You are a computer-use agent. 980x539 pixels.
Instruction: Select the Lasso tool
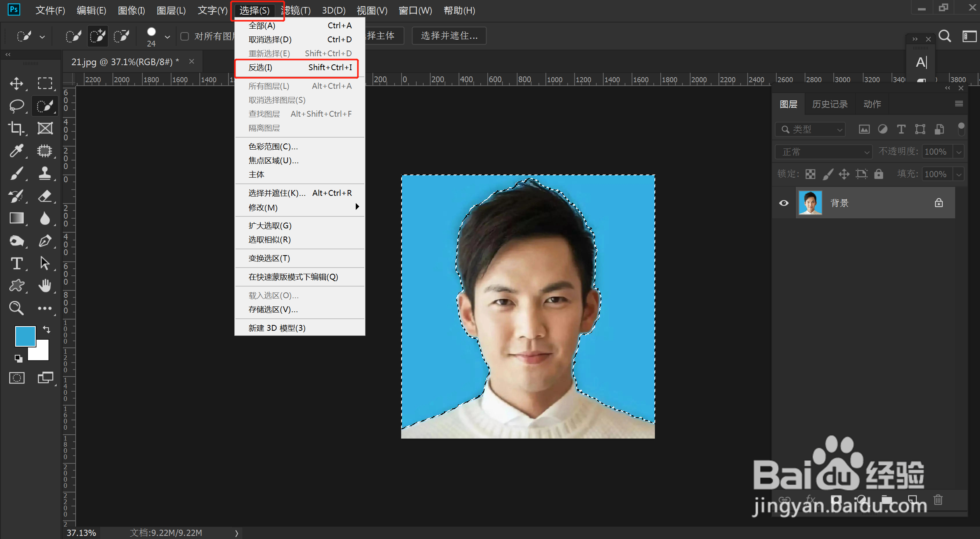pos(17,105)
